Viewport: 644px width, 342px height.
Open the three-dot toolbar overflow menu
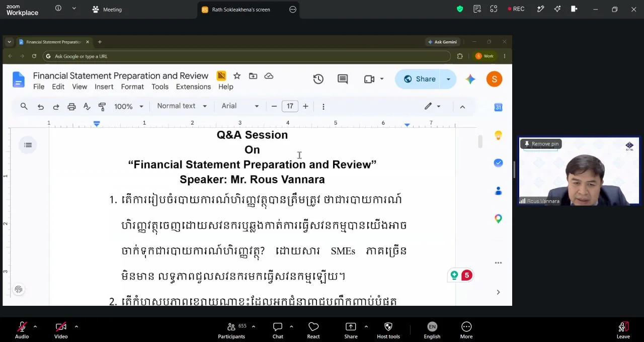[324, 107]
